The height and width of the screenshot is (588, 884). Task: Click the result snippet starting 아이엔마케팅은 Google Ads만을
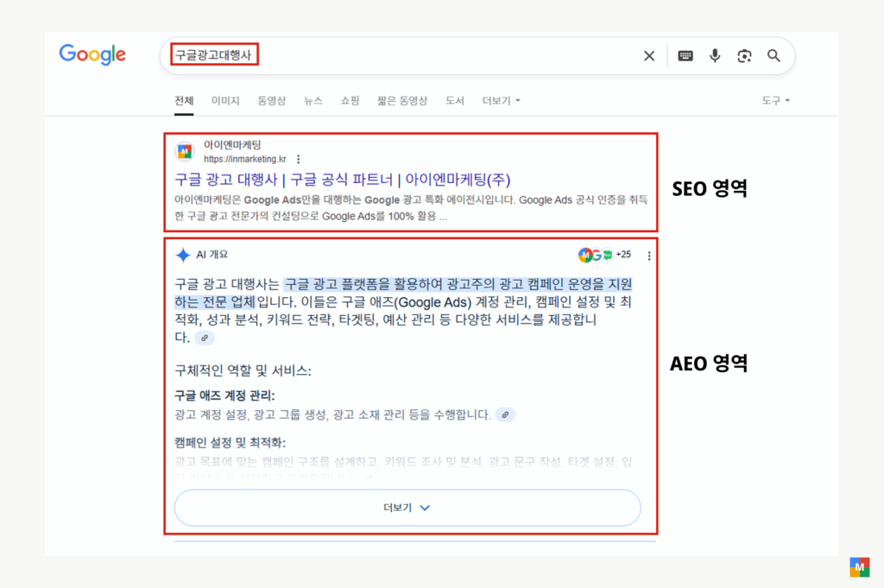411,208
